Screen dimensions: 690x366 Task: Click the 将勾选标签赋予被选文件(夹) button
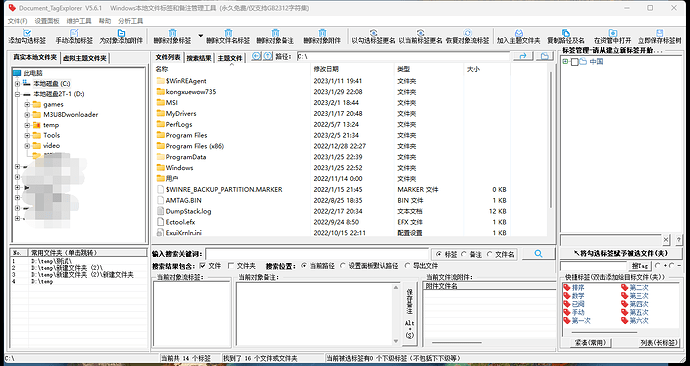point(620,253)
